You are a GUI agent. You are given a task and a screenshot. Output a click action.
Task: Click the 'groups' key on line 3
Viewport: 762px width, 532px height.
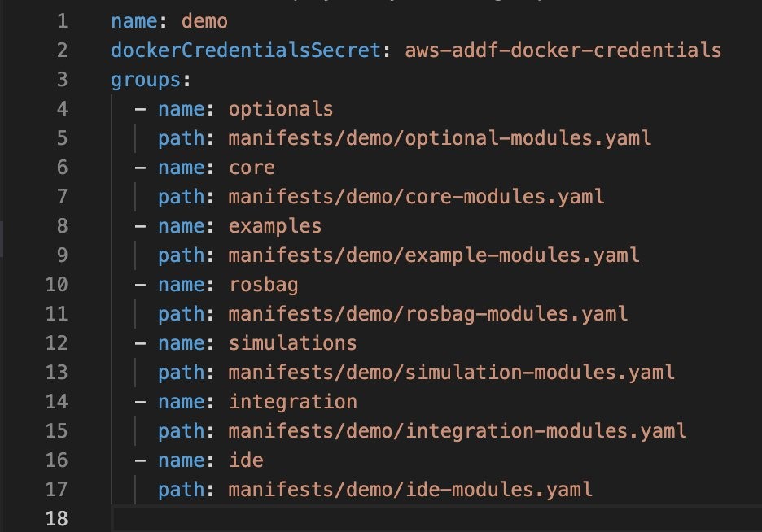(x=146, y=80)
